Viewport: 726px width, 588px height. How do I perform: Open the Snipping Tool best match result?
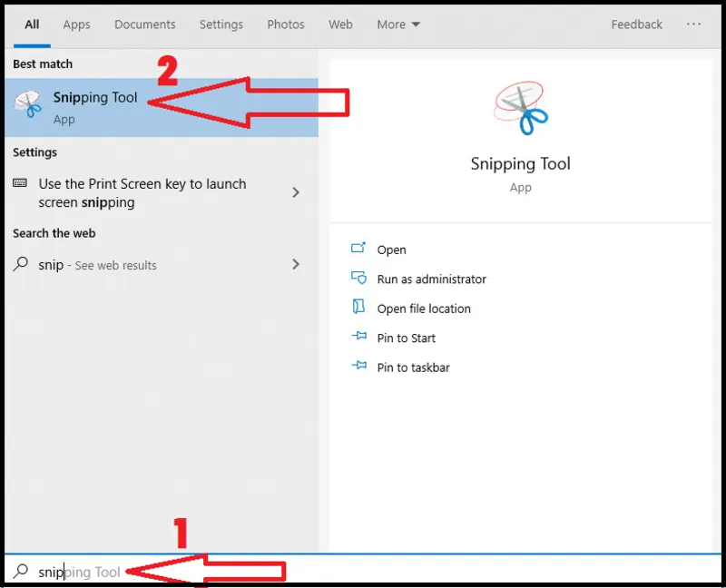[x=95, y=107]
